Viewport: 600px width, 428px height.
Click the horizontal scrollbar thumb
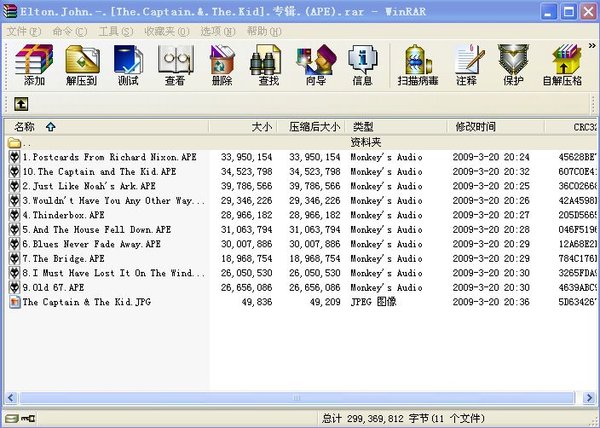coord(297,398)
